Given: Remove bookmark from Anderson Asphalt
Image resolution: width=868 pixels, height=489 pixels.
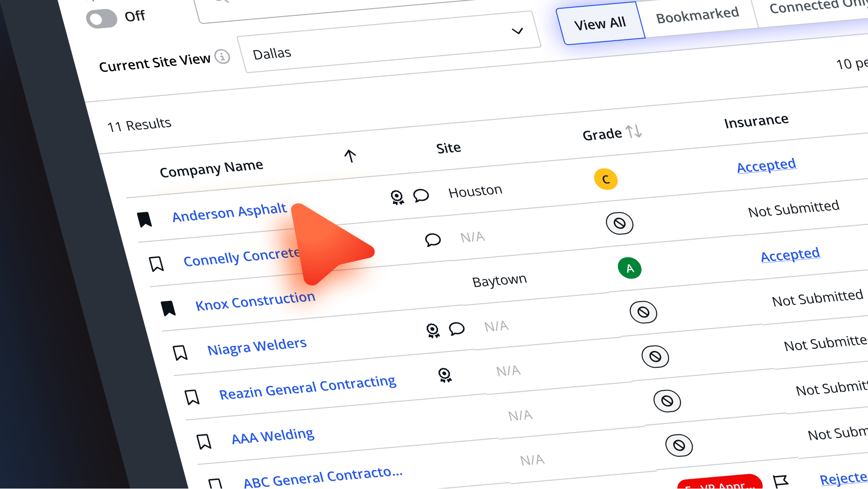Looking at the screenshot, I should click(145, 219).
